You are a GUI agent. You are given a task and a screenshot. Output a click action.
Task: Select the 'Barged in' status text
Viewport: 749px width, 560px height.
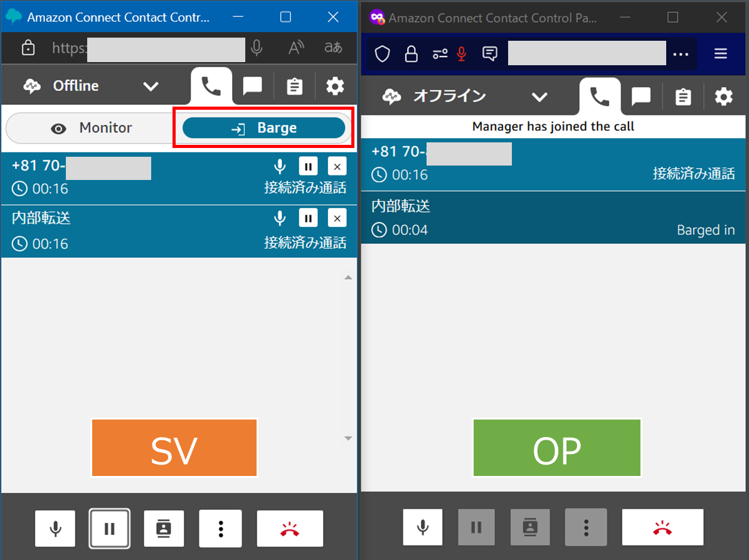(706, 230)
